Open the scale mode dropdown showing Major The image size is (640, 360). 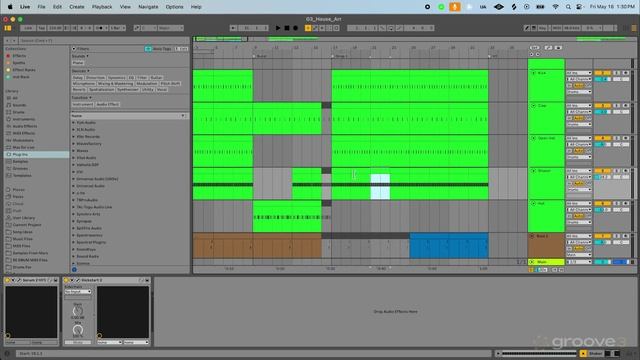[170, 28]
